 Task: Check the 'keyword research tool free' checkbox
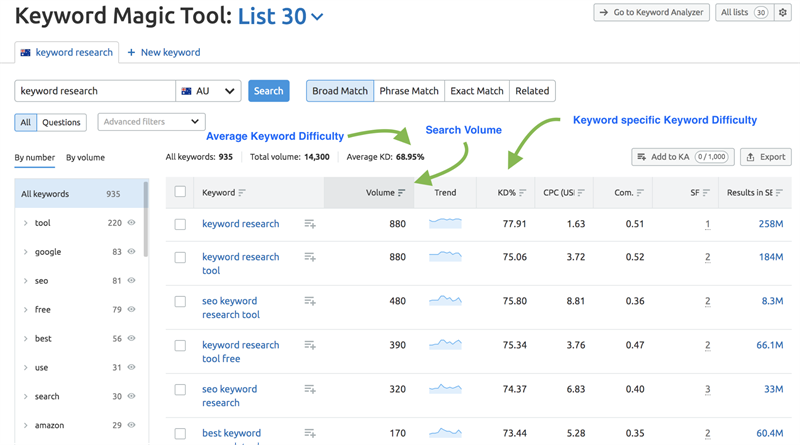[180, 346]
